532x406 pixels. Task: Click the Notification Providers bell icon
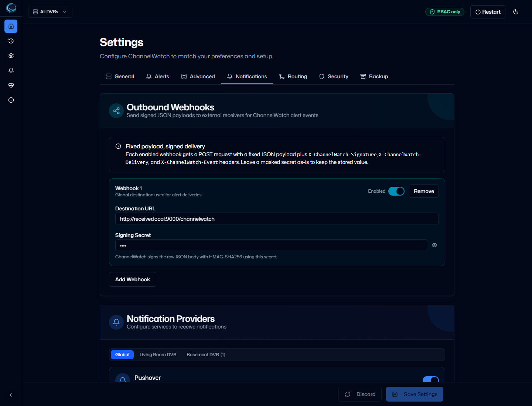coord(116,322)
